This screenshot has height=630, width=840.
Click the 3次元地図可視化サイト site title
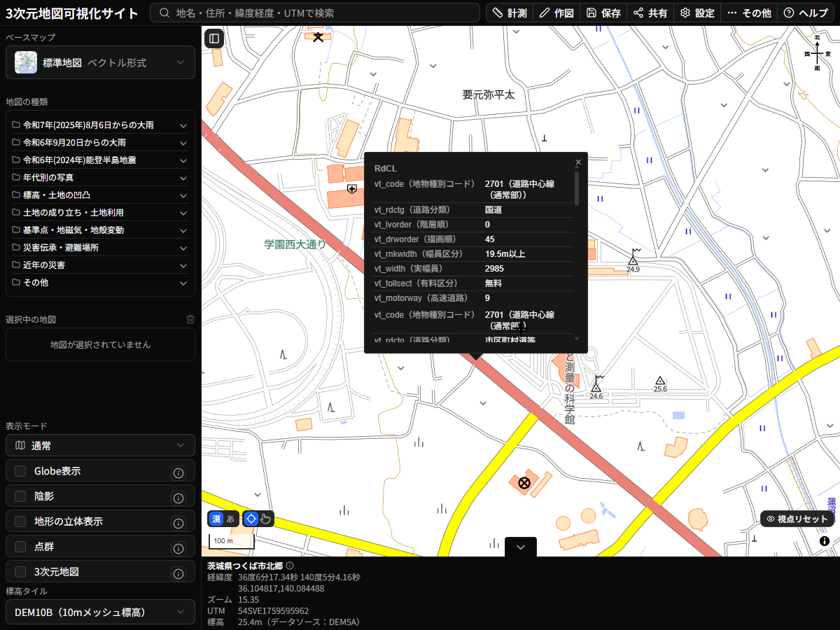[x=72, y=13]
